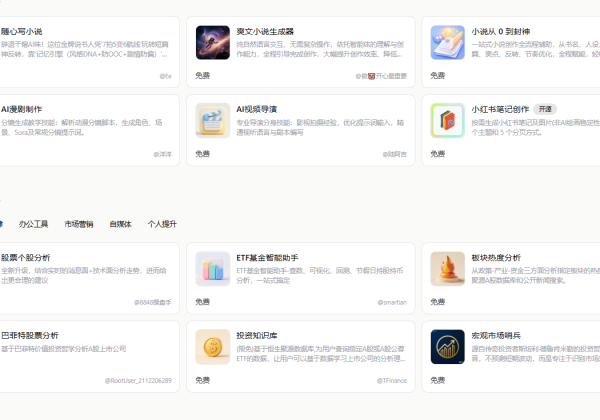Open the 宏观市场哨兵 title
Screen dimensions: 600x420
(x=496, y=335)
